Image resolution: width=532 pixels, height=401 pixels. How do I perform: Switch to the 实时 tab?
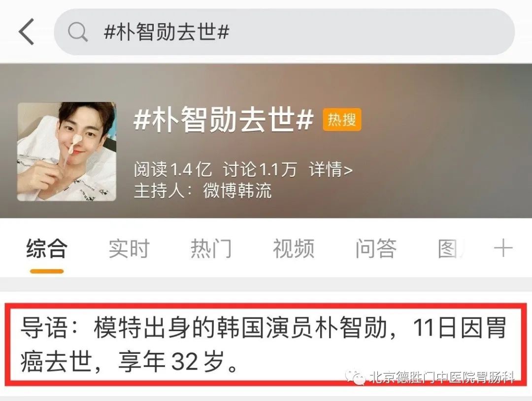[x=129, y=248]
